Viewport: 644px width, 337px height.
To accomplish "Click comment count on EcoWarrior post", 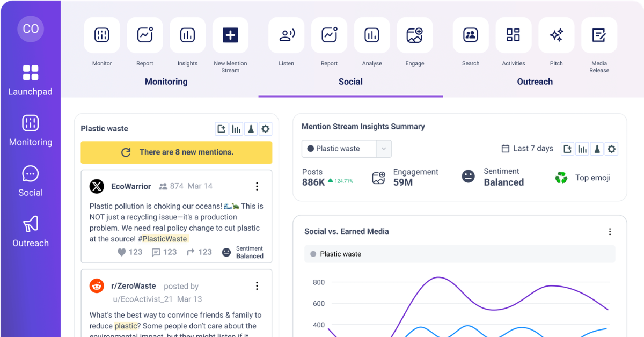I will coord(164,252).
